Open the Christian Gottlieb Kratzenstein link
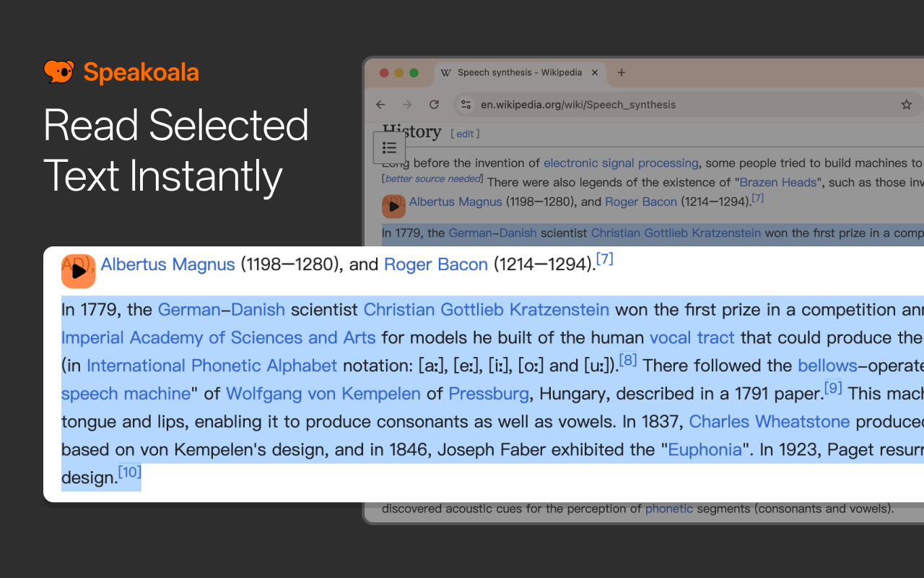 coord(486,309)
